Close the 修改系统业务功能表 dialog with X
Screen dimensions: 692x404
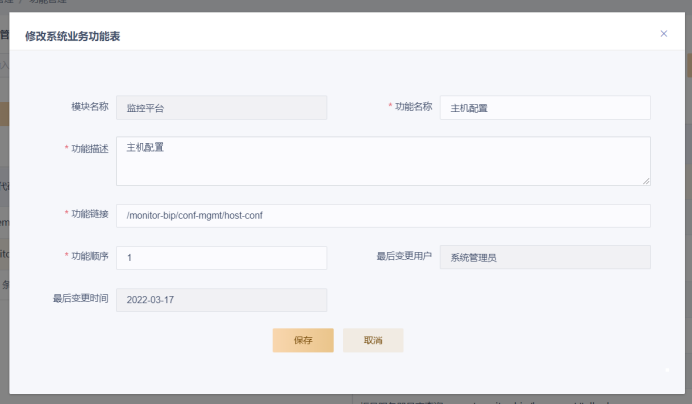664,34
